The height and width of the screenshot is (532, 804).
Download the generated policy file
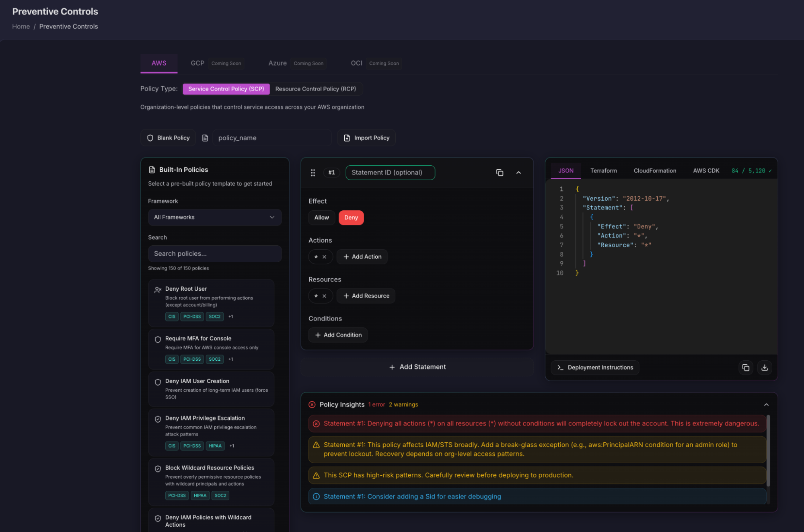(765, 368)
